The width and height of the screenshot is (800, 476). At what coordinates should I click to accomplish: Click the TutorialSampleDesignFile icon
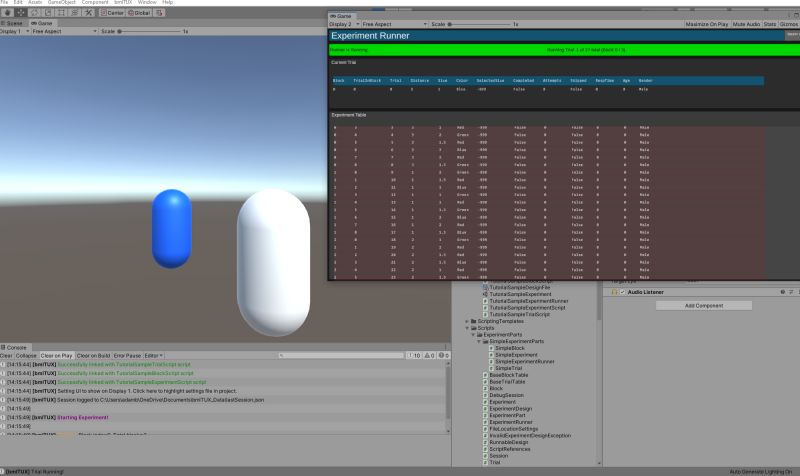(x=485, y=288)
